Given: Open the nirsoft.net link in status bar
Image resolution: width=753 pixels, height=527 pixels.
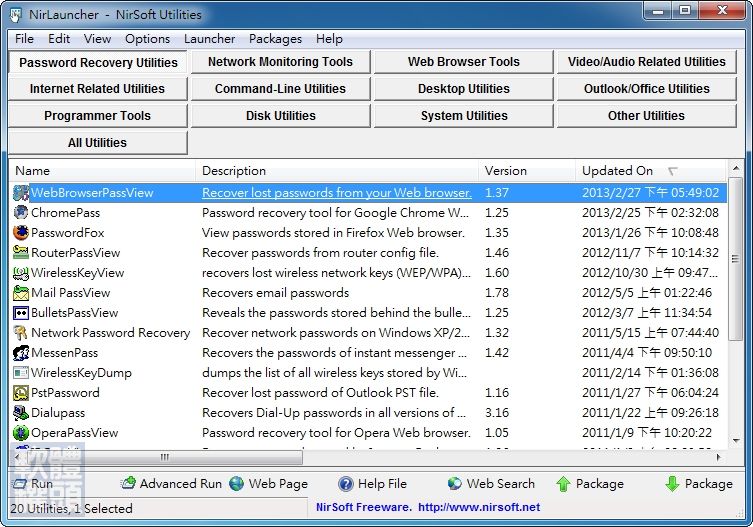Looking at the screenshot, I should (x=479, y=507).
